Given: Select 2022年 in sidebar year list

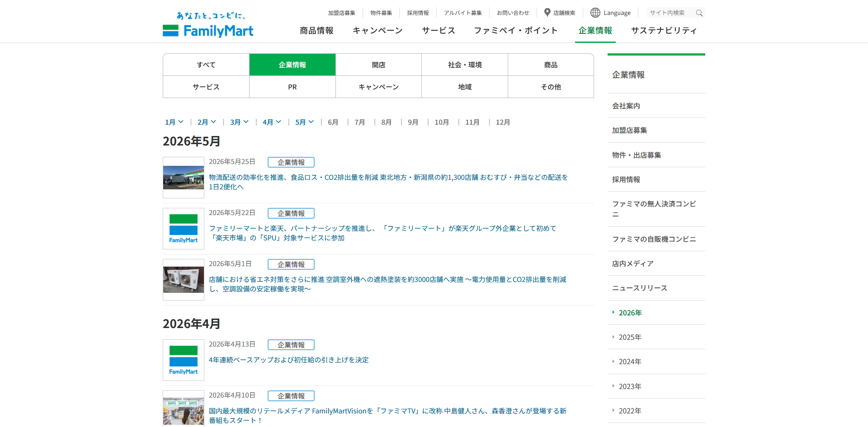Looking at the screenshot, I should coord(656,411).
